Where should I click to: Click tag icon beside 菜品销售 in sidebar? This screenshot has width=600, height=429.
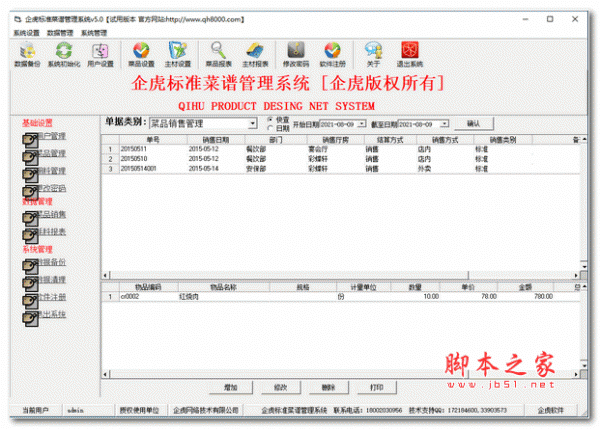click(30, 219)
